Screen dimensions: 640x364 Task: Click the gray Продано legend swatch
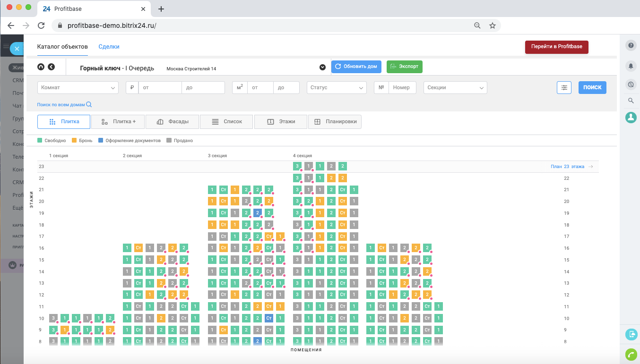point(169,140)
